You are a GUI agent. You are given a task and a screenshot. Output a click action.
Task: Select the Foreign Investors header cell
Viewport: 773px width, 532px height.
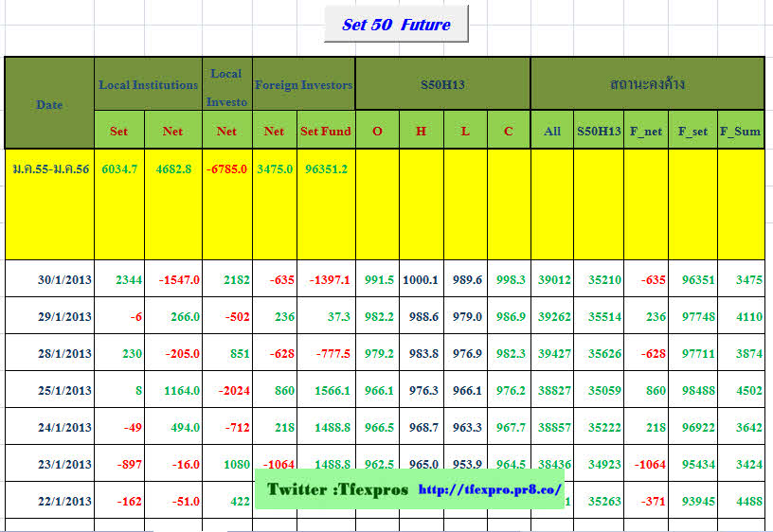tap(303, 84)
